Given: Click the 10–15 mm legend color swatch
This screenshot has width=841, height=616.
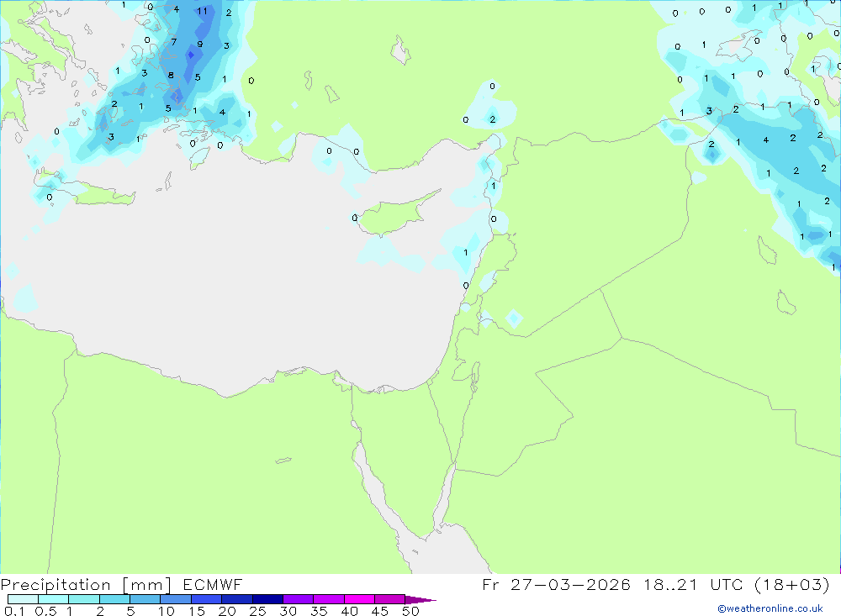Looking at the screenshot, I should pos(176,599).
